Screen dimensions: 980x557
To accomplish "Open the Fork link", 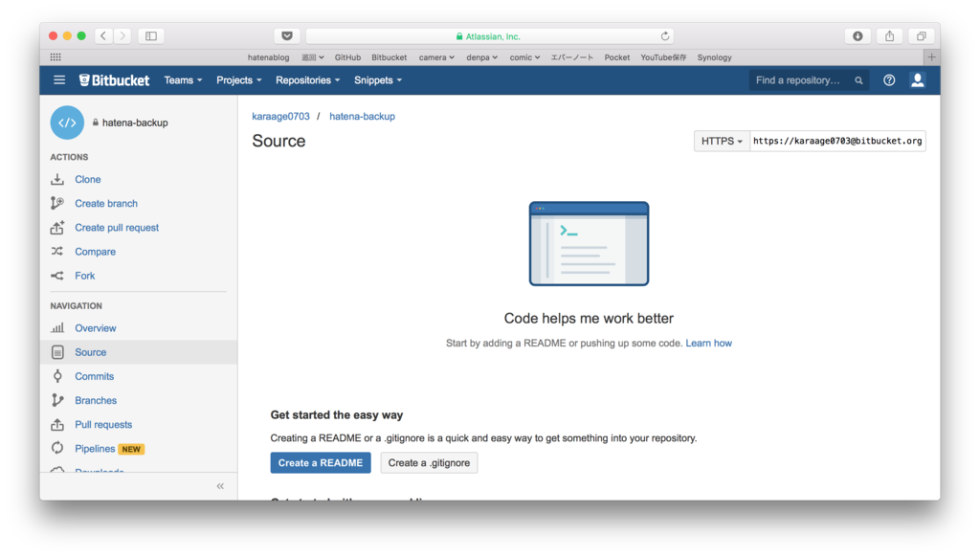I will 85,276.
